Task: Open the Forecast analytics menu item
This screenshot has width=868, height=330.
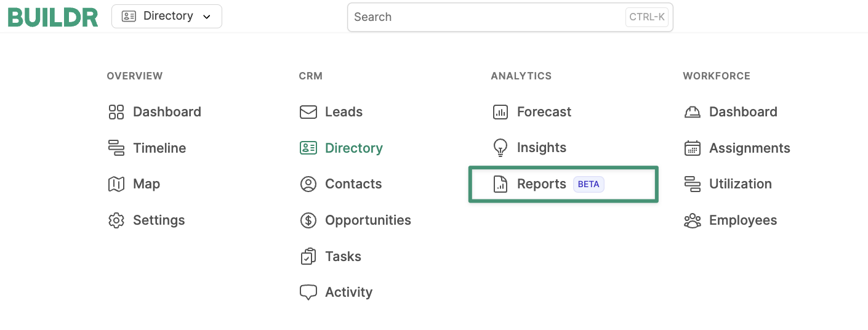Action: point(532,112)
